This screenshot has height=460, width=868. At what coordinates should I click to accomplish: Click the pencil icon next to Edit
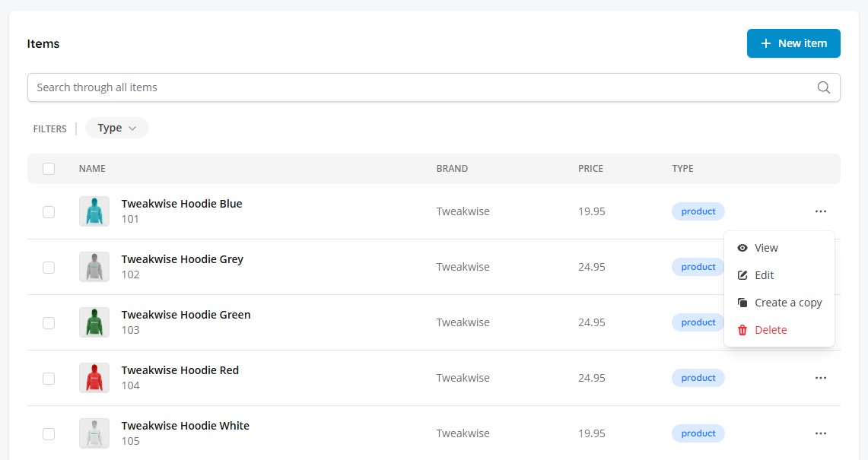(x=742, y=275)
